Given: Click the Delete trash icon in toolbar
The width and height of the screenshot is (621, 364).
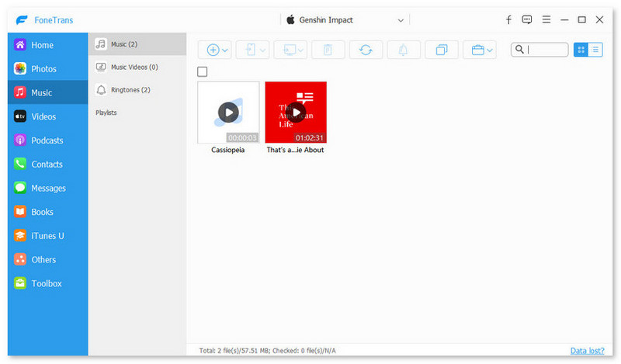Looking at the screenshot, I should click(x=328, y=50).
